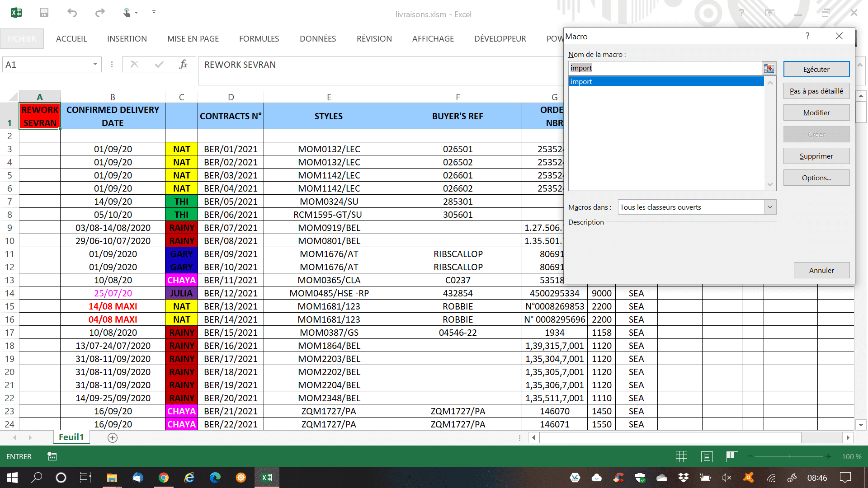Switch to Page Layout view

707,456
